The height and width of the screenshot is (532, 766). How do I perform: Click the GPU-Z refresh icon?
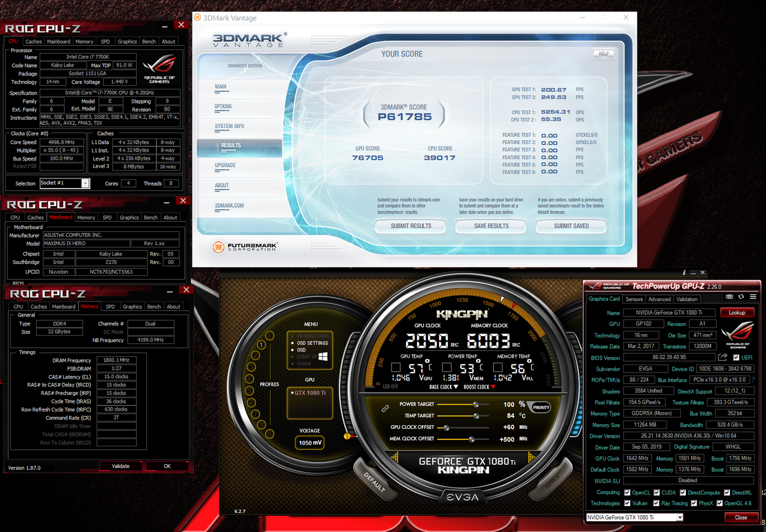(741, 297)
